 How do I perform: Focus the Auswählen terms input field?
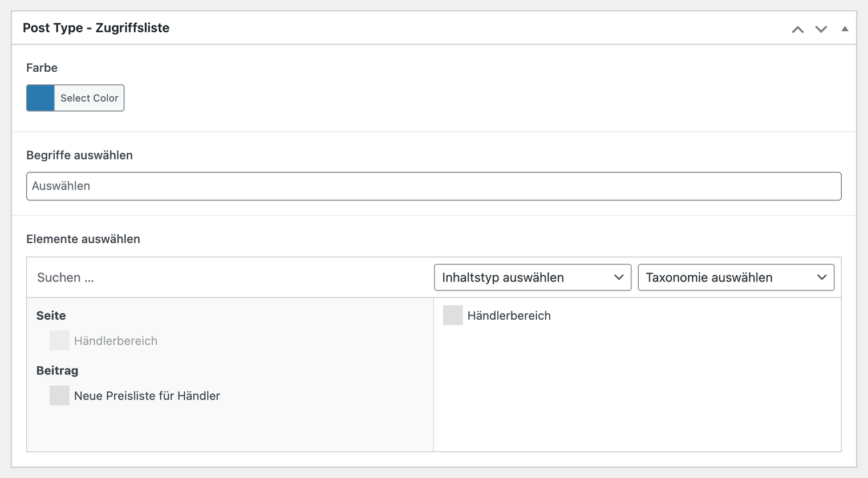tap(433, 186)
